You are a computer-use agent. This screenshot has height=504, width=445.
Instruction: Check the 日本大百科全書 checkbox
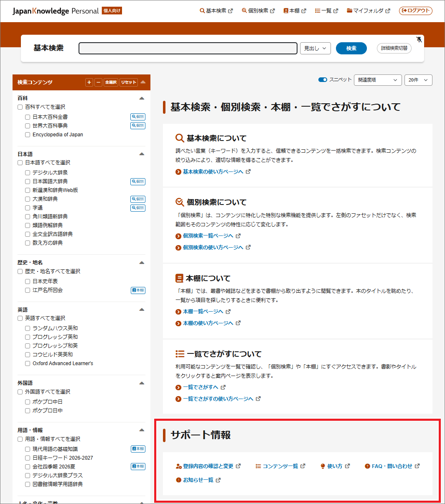pyautogui.click(x=28, y=117)
